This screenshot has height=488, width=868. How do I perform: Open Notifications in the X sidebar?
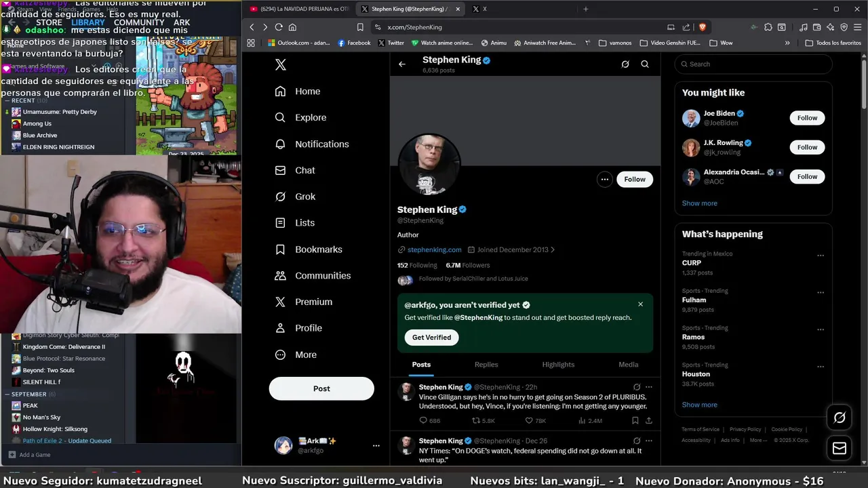coord(312,144)
